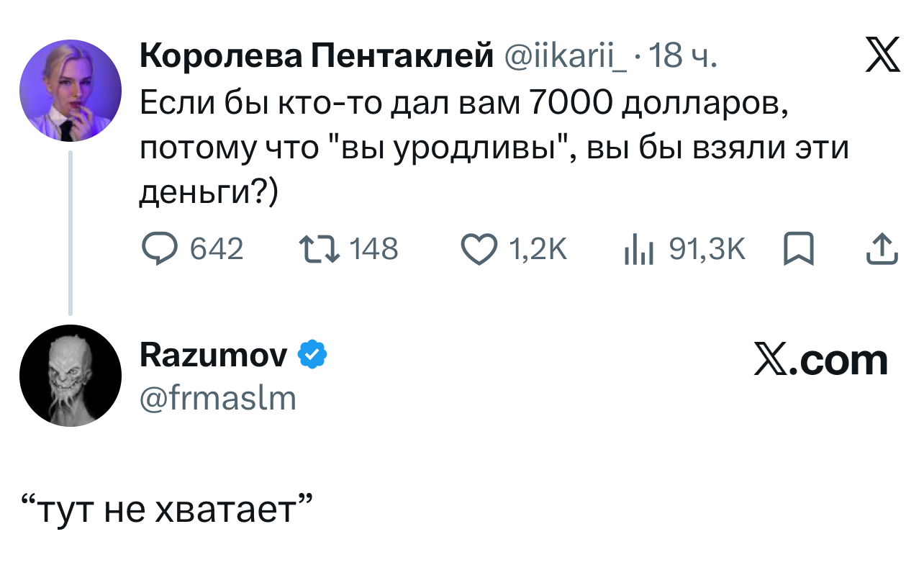Repost the tweet via retweet arrows icon
Image resolution: width=924 pixels, height=565 pixels.
(x=317, y=249)
